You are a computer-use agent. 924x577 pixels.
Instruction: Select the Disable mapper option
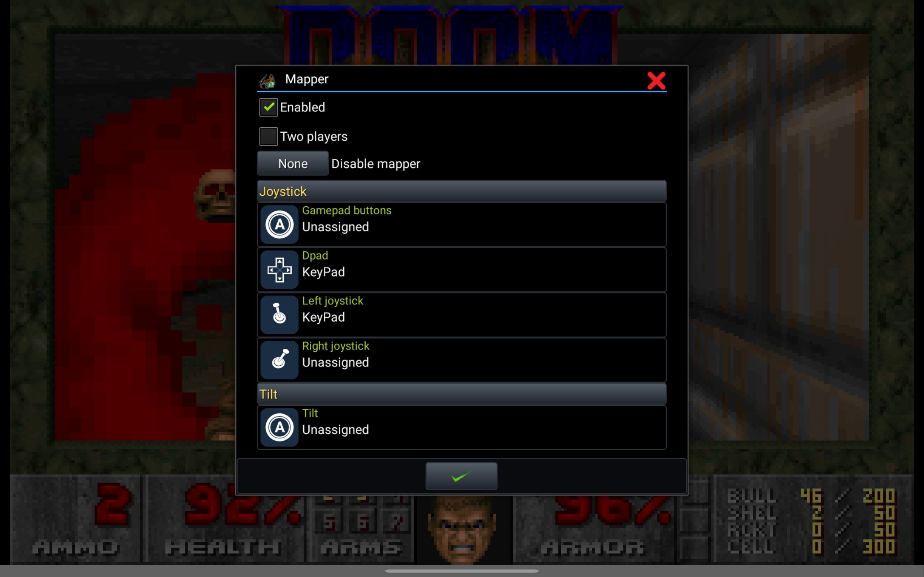(376, 163)
